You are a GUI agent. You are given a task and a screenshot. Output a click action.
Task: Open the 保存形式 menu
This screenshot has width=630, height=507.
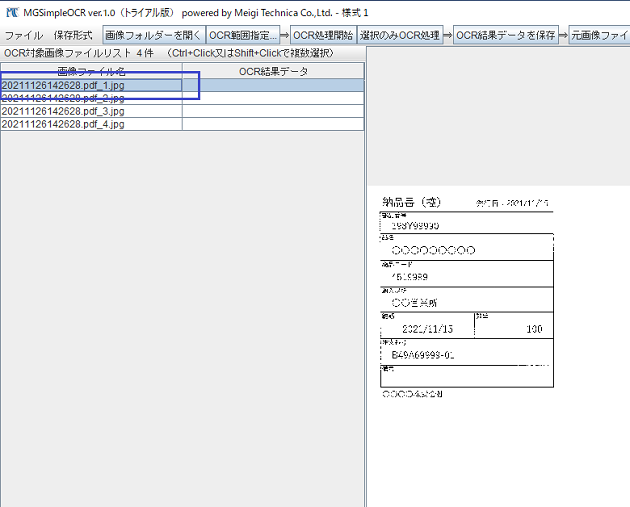(x=73, y=35)
